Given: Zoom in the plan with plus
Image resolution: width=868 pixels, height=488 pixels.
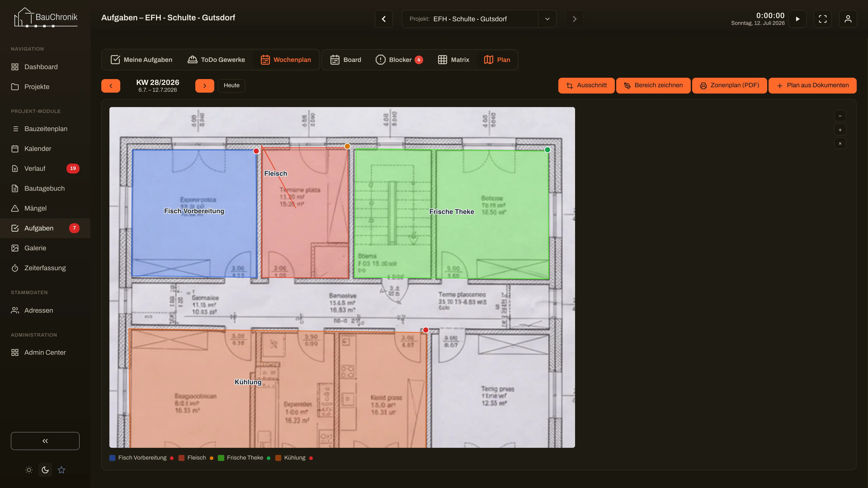Looking at the screenshot, I should pos(840,130).
